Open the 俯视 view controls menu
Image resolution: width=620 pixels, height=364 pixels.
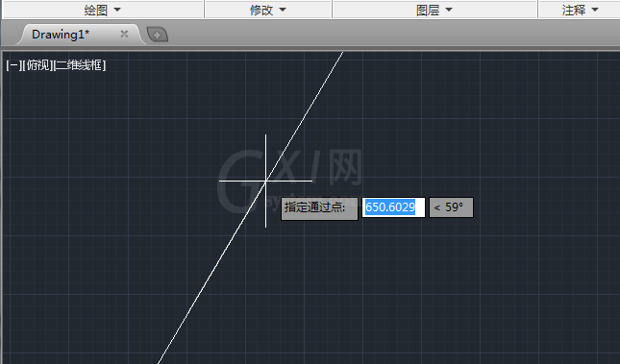pos(37,65)
